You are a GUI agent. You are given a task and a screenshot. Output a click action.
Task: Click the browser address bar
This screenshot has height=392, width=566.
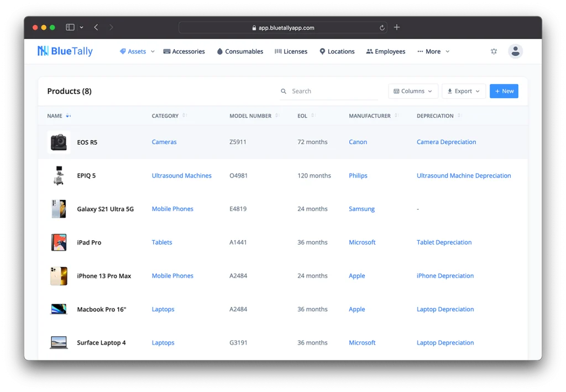283,28
